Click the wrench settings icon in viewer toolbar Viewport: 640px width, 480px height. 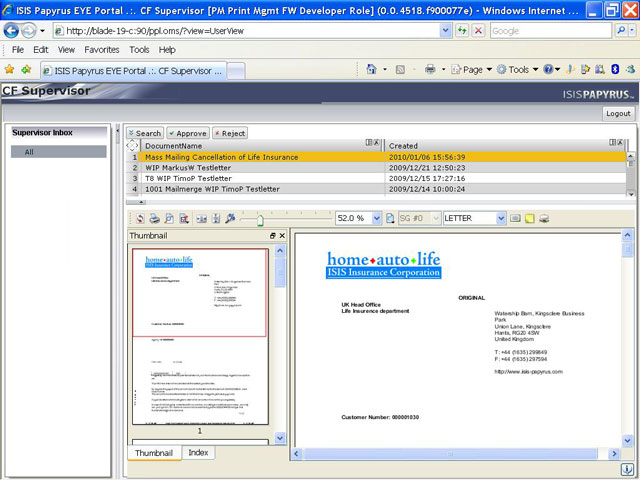(230, 218)
